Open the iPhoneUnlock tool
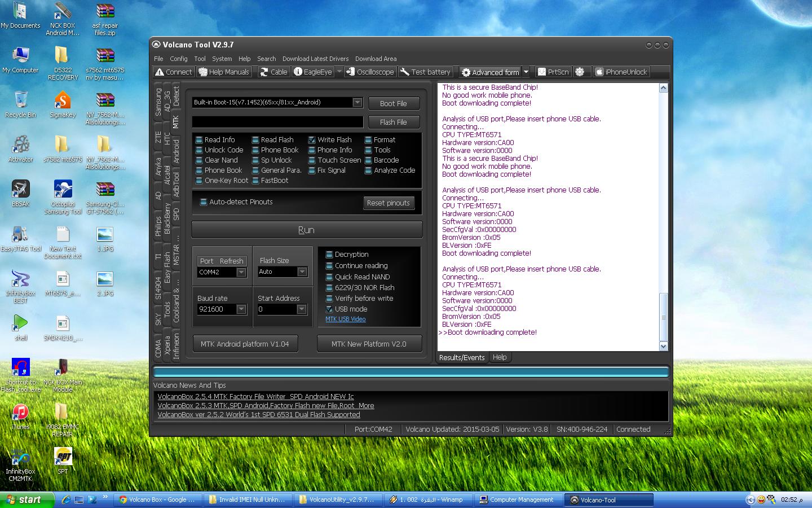Viewport: 812px width, 508px height. point(621,72)
